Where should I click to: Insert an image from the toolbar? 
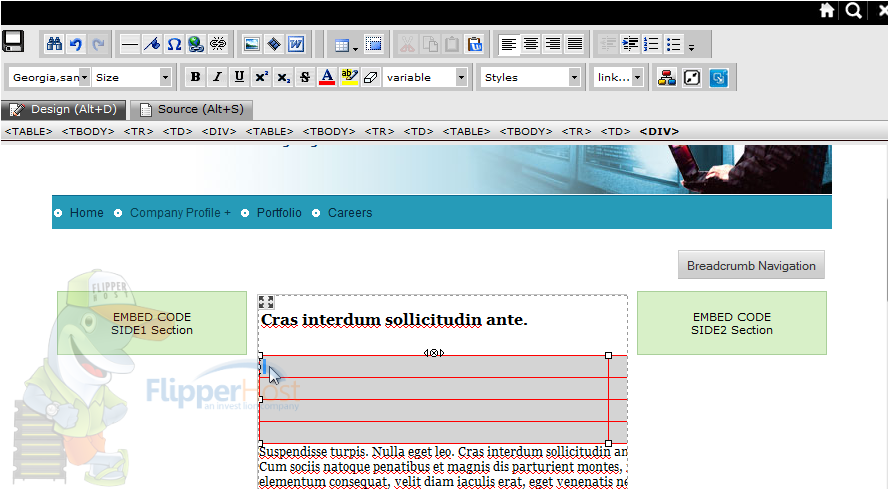pos(252,44)
